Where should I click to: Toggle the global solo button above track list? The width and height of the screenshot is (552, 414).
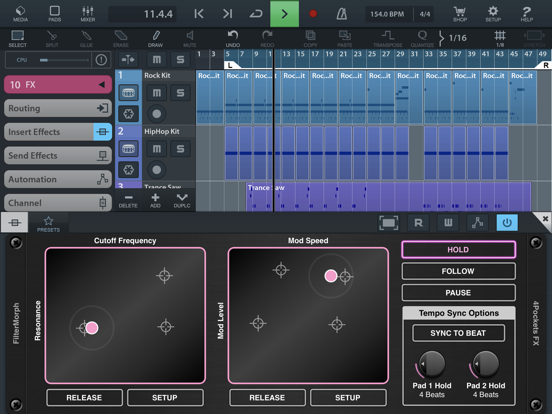[x=180, y=59]
